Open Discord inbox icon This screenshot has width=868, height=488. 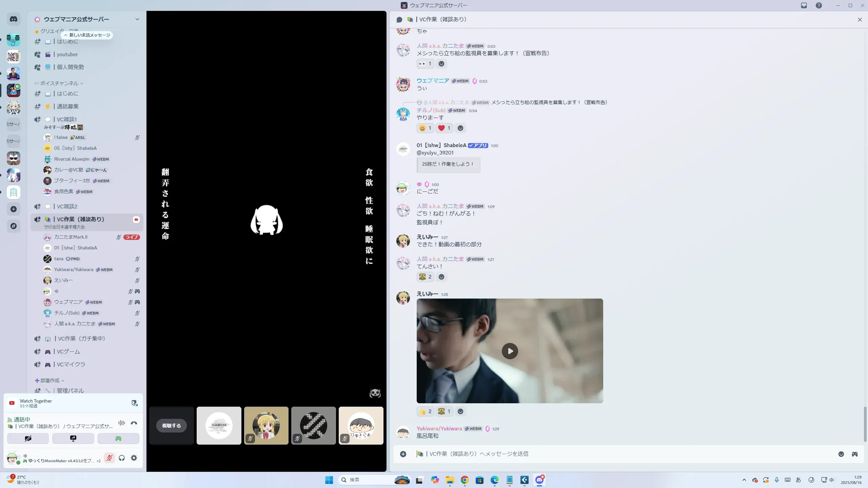(804, 5)
